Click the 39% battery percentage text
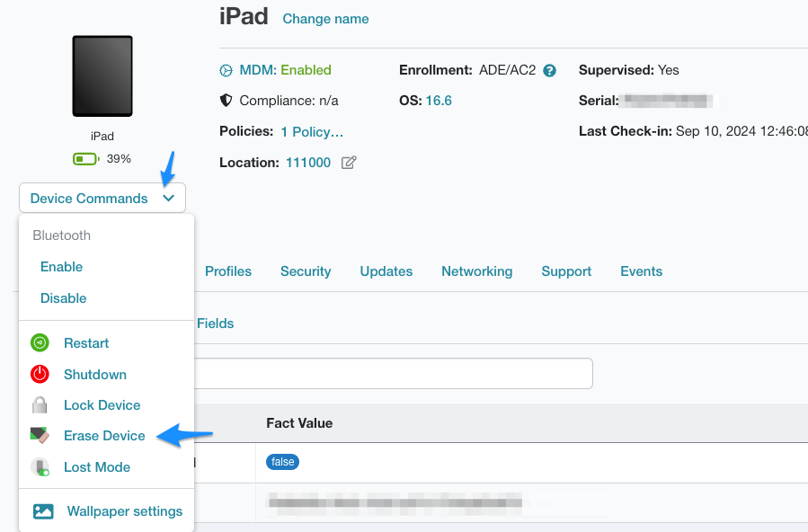Viewport: 808px width, 532px height. tap(119, 159)
